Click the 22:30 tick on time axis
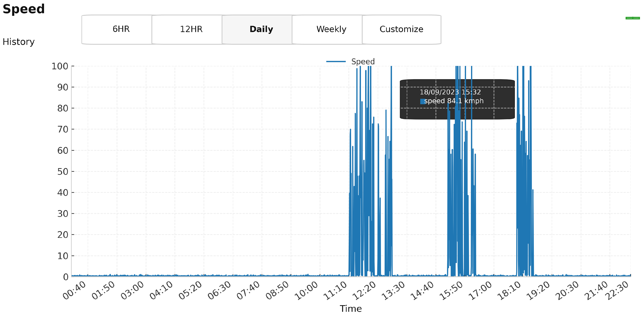Screen dimensions: 644x315 [617, 291]
